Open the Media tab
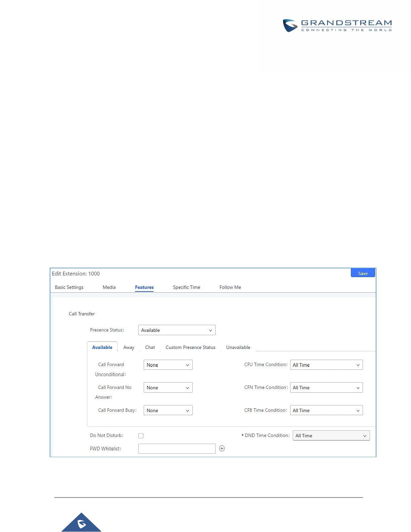The image size is (411, 532). point(109,287)
